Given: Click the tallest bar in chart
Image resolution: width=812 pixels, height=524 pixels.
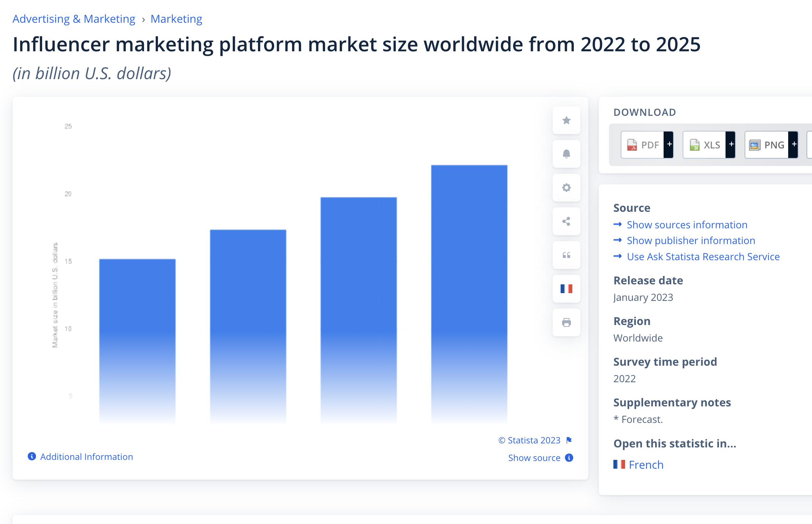Looking at the screenshot, I should pyautogui.click(x=469, y=293).
